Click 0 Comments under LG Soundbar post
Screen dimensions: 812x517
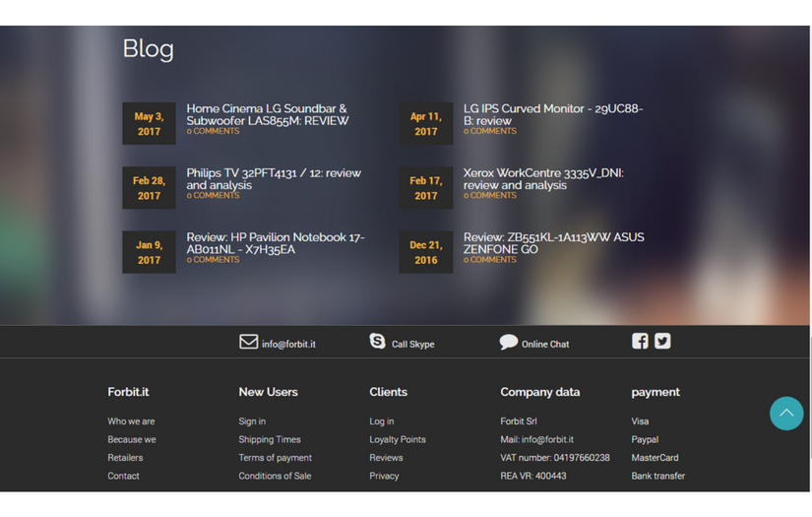point(213,131)
